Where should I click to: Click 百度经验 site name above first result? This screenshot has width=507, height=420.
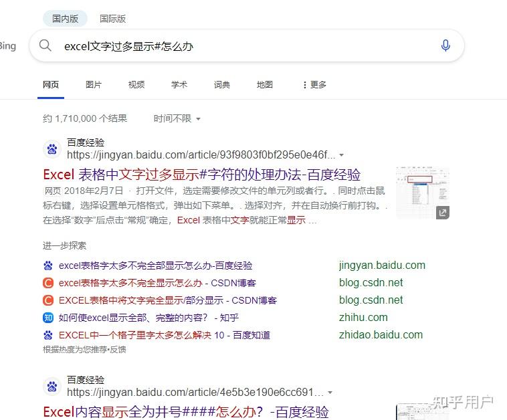point(86,142)
